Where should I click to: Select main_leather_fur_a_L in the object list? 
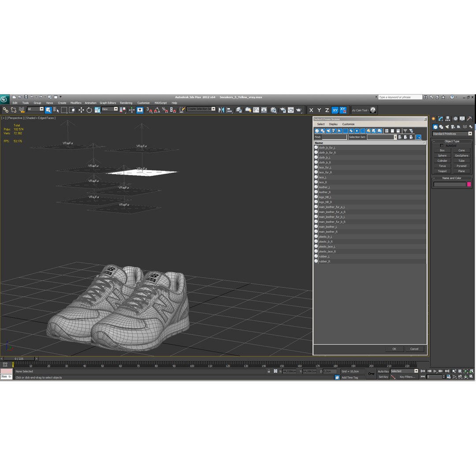click(x=370, y=207)
